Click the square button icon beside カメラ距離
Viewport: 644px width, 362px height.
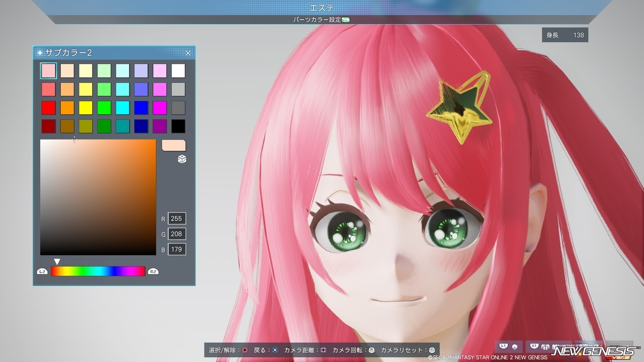pyautogui.click(x=324, y=350)
